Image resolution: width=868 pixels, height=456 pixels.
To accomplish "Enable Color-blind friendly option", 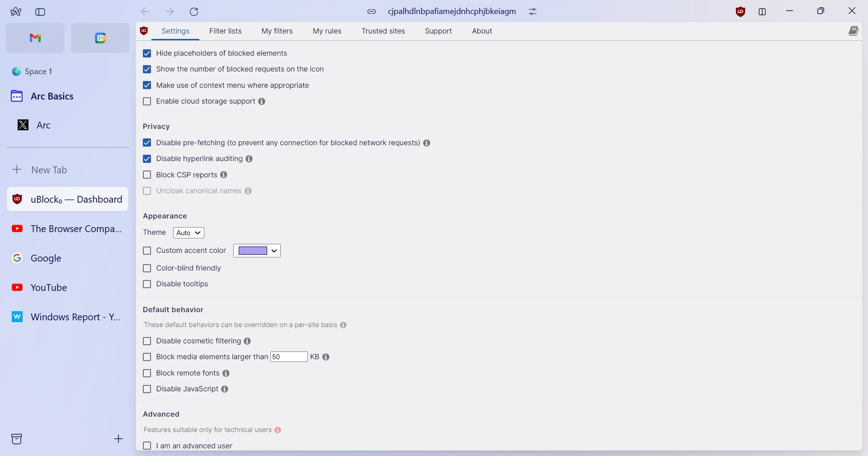I will [147, 268].
